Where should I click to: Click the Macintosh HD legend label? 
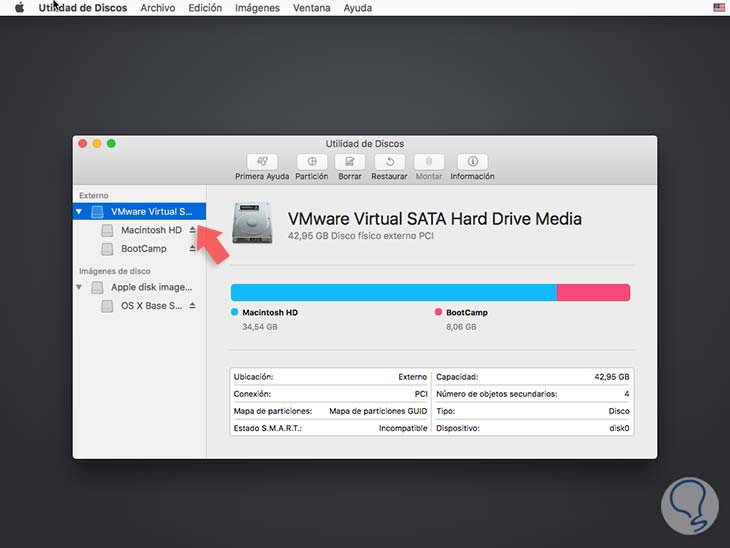tap(270, 312)
